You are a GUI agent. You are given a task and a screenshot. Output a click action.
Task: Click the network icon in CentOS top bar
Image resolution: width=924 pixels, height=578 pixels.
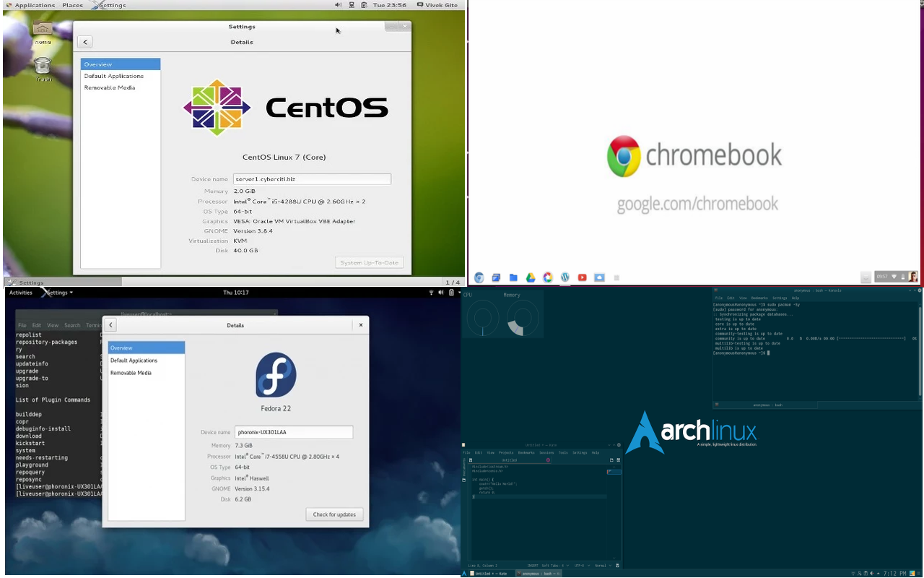click(352, 5)
